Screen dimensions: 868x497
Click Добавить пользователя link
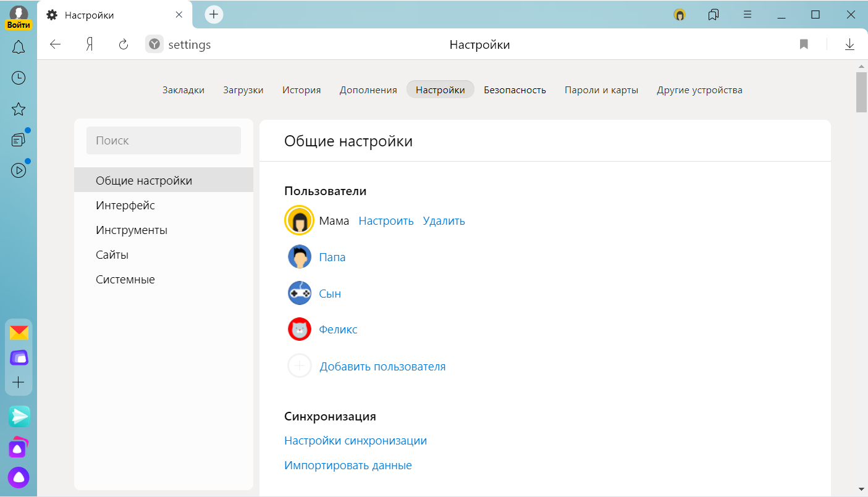382,366
